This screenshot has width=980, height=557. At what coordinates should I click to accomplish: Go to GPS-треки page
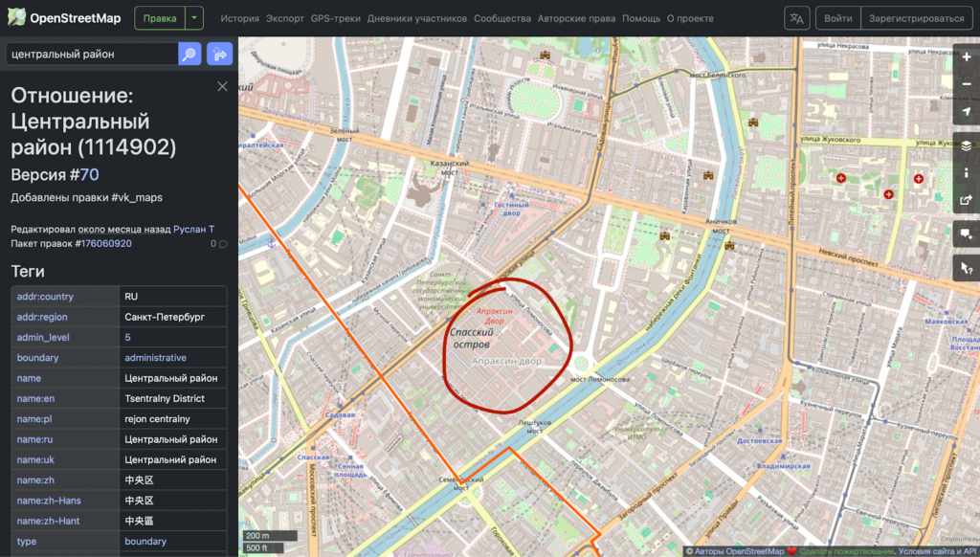click(335, 18)
